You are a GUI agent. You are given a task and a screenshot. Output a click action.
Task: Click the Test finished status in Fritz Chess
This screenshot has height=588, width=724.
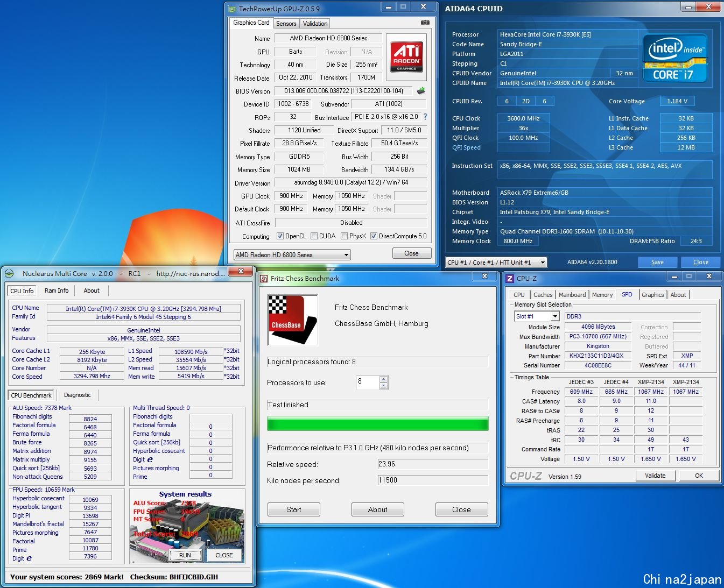378,405
